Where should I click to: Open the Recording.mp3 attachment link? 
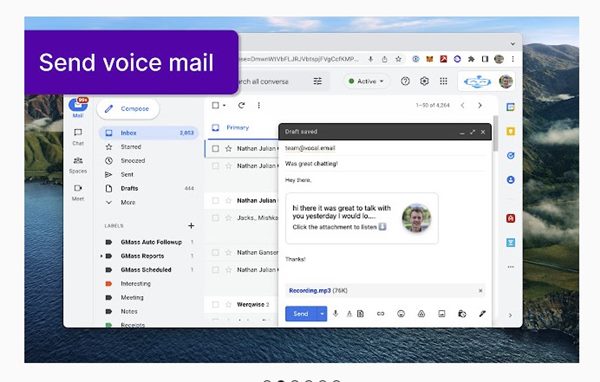click(x=310, y=291)
